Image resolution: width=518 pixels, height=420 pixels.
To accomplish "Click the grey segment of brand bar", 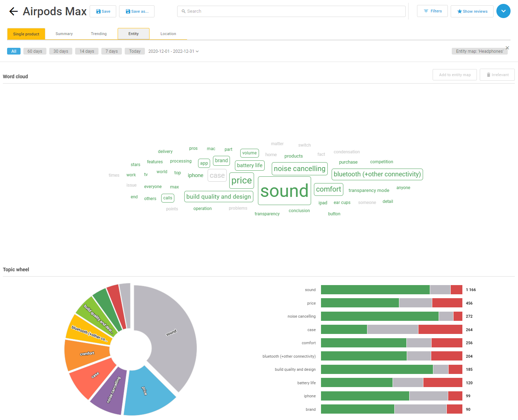I will click(421, 409).
